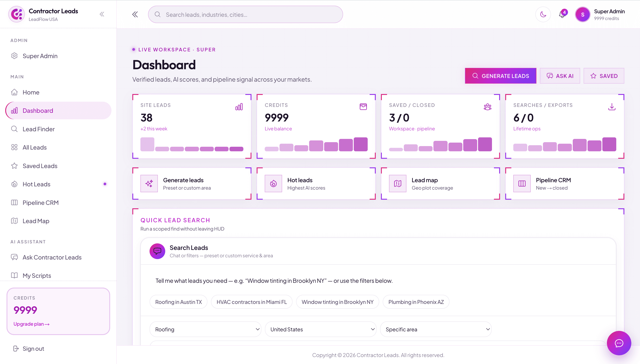Toggle dark mode moon icon

tap(543, 15)
